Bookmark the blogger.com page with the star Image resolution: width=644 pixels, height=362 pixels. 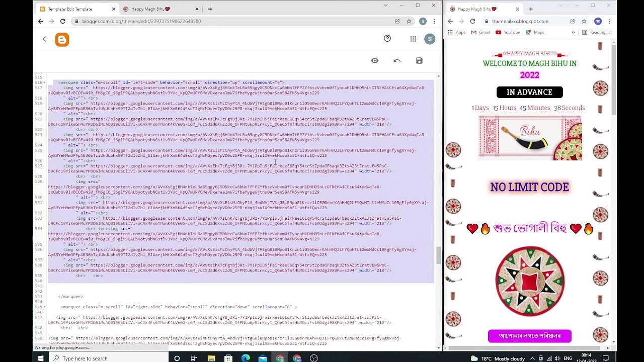409,21
